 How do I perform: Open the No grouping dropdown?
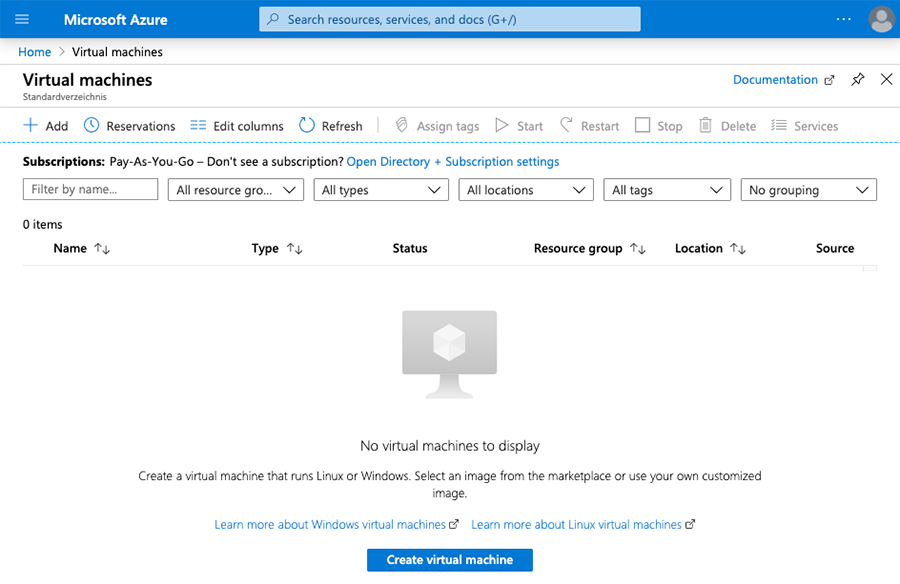tap(809, 190)
